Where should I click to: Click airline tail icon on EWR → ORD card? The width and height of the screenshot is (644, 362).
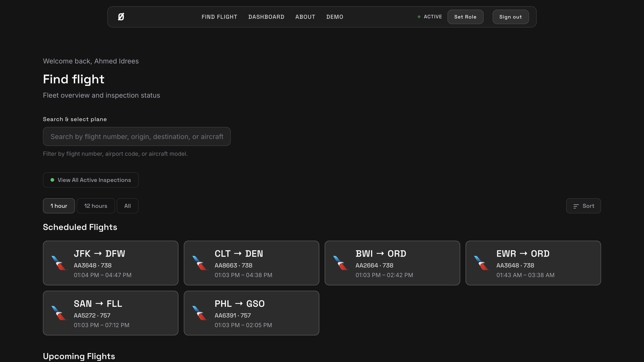(481, 263)
